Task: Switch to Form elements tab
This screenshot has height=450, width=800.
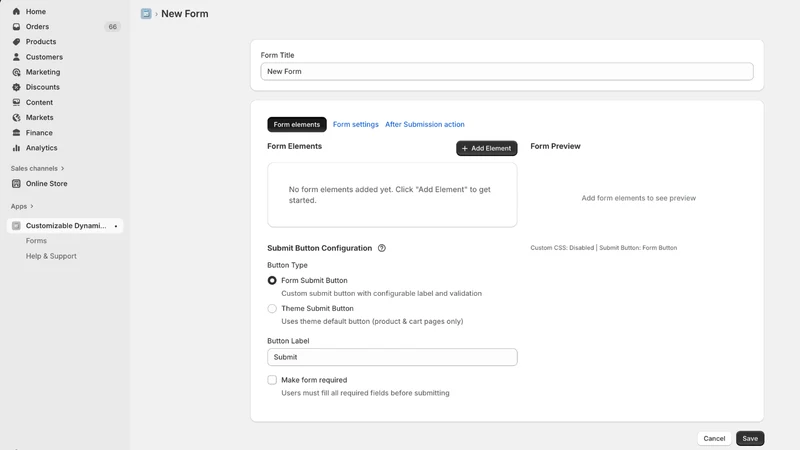Action: pos(296,124)
